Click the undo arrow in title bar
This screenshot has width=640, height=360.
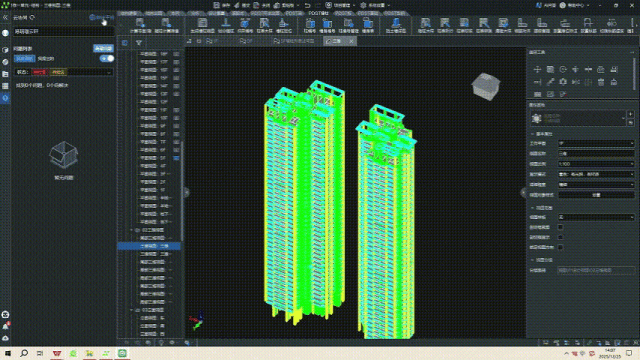[307, 5]
